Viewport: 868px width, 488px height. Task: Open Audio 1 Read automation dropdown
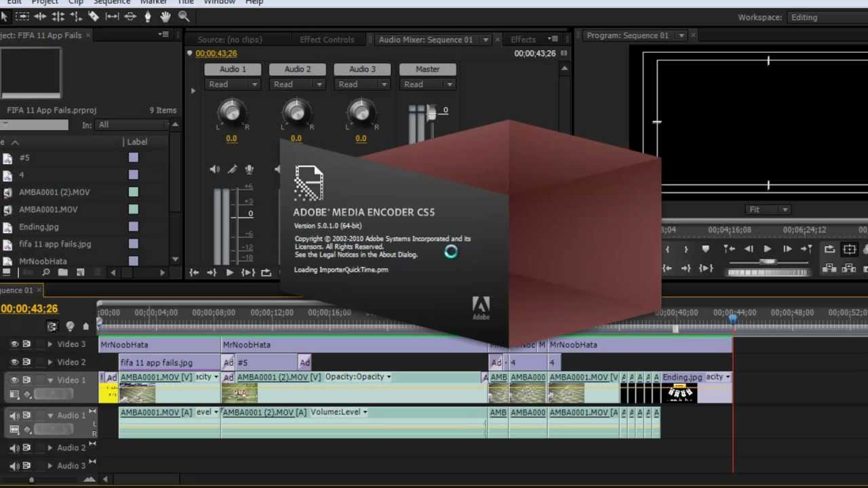click(233, 84)
